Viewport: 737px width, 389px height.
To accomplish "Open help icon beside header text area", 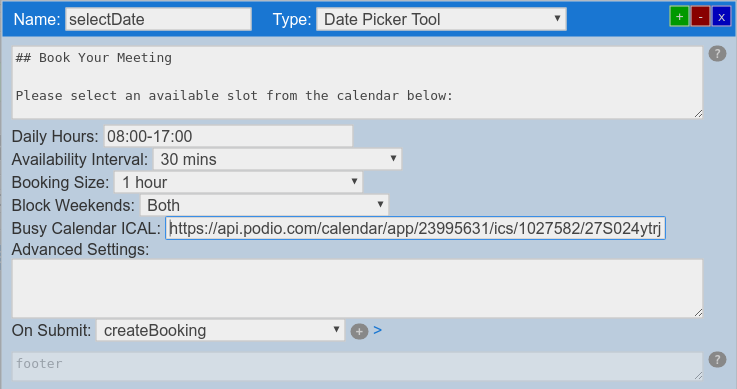I will [x=717, y=54].
